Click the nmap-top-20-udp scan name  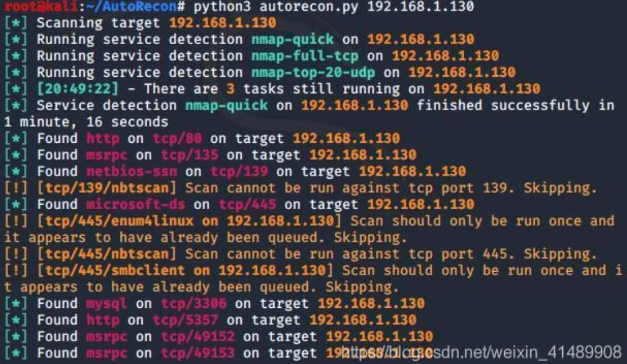point(313,72)
